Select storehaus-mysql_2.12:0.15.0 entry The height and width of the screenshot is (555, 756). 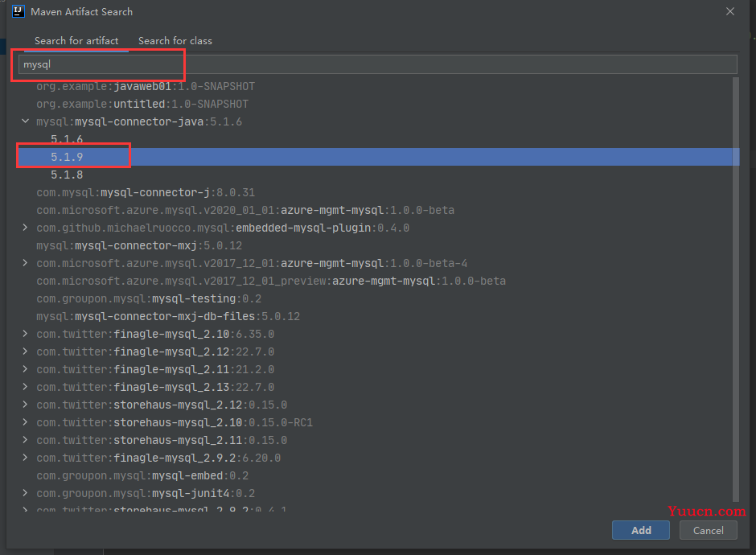tap(162, 405)
